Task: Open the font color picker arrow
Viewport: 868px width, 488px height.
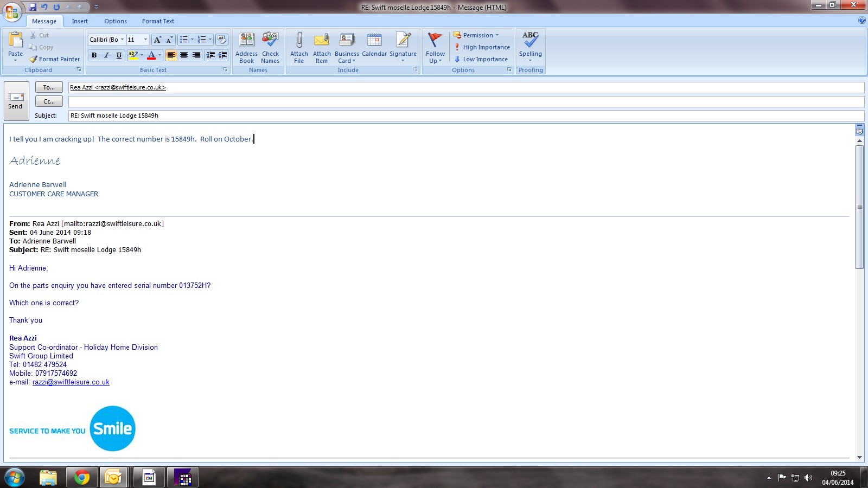Action: (159, 55)
